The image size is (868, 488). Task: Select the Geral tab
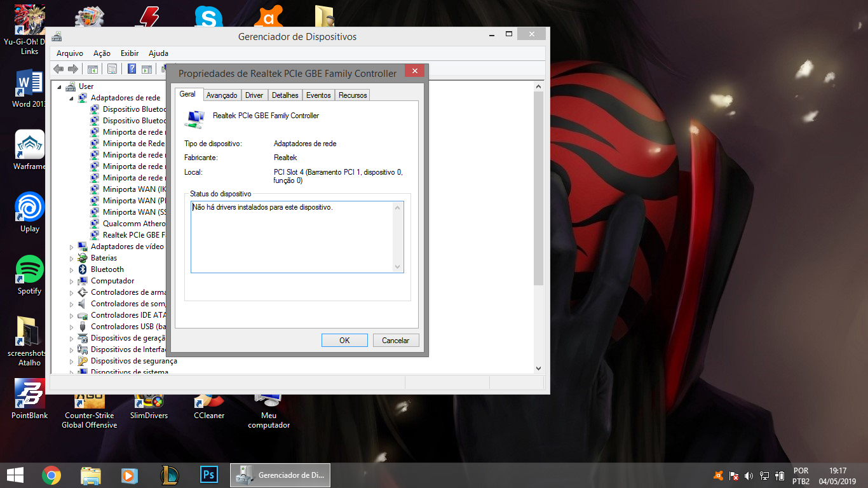pyautogui.click(x=188, y=94)
